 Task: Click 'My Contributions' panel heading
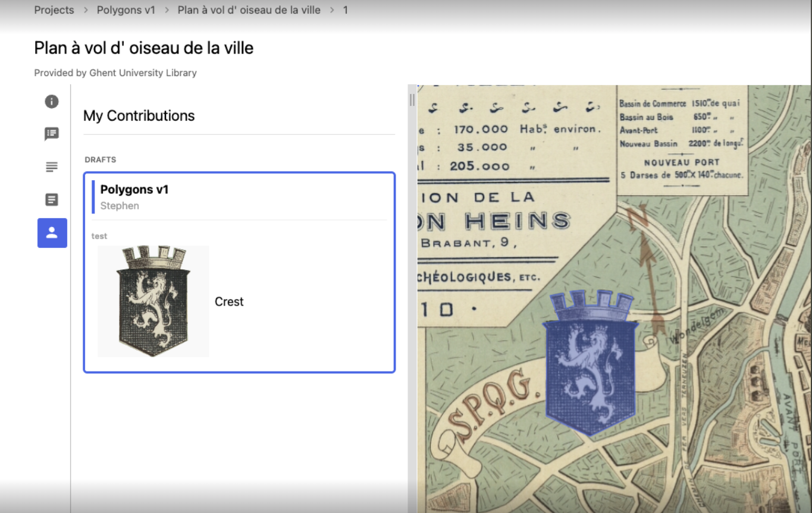point(139,116)
